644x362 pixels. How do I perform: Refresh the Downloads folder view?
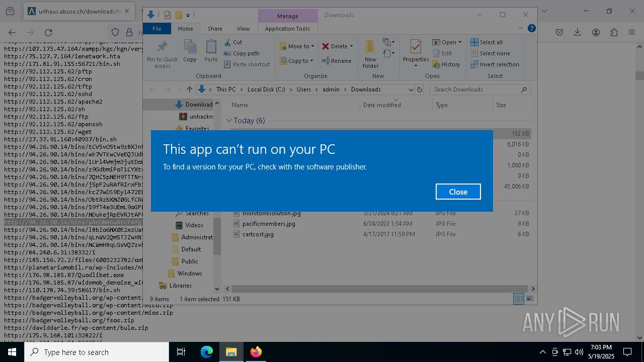(420, 89)
